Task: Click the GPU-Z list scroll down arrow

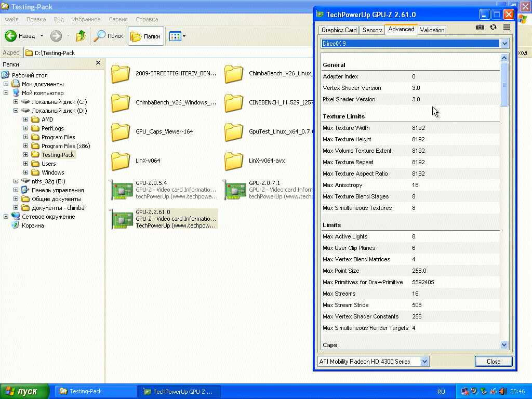Action: pyautogui.click(x=504, y=345)
